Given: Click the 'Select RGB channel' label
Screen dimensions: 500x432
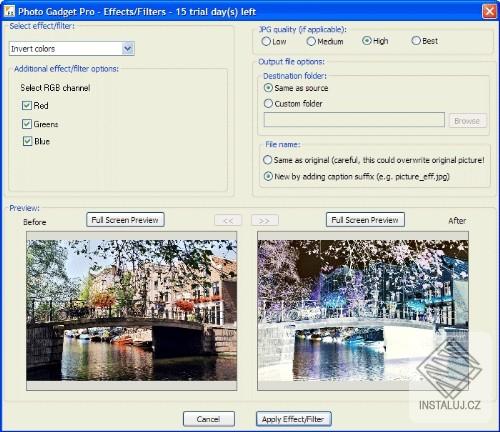Looking at the screenshot, I should click(55, 88).
